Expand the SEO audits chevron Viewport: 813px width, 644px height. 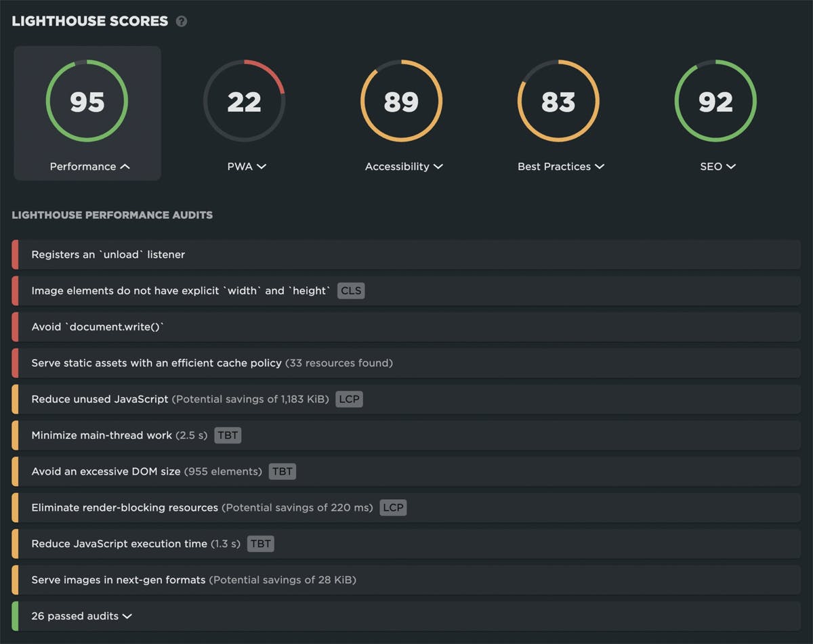(730, 167)
